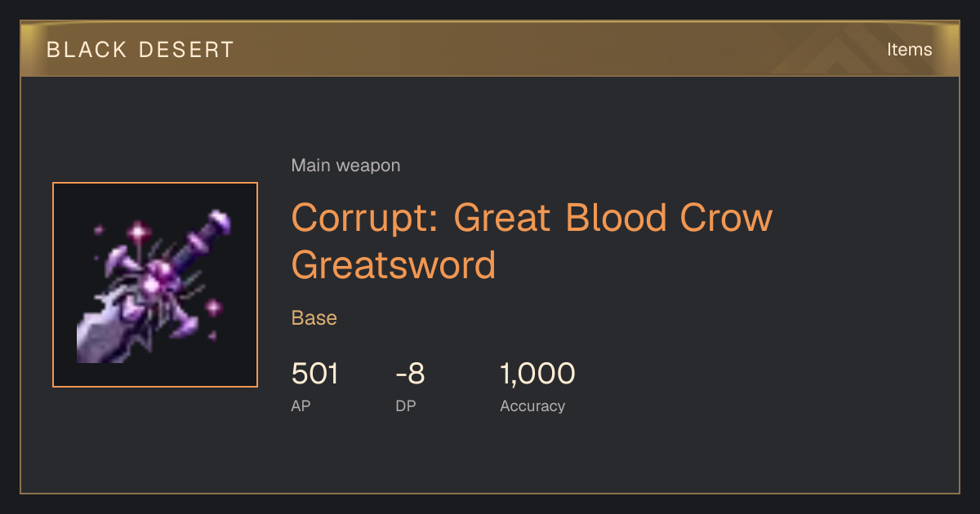Click the BLACK DESERT header title
Image resolution: width=980 pixels, height=514 pixels.
click(140, 50)
